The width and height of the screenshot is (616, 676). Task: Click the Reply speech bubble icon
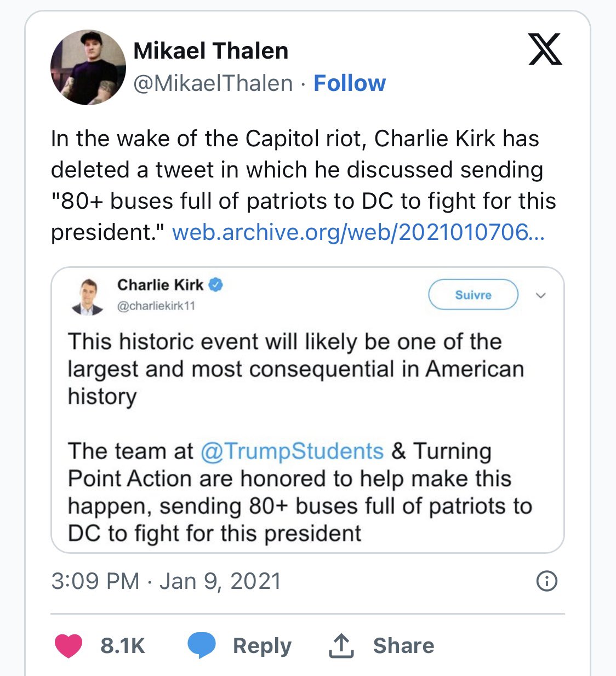coord(202,645)
